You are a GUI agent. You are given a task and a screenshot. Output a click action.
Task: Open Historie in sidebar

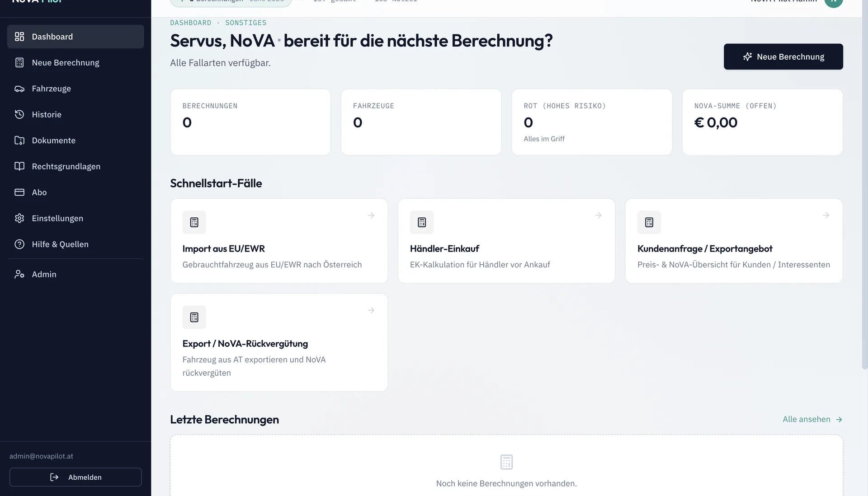[75, 115]
